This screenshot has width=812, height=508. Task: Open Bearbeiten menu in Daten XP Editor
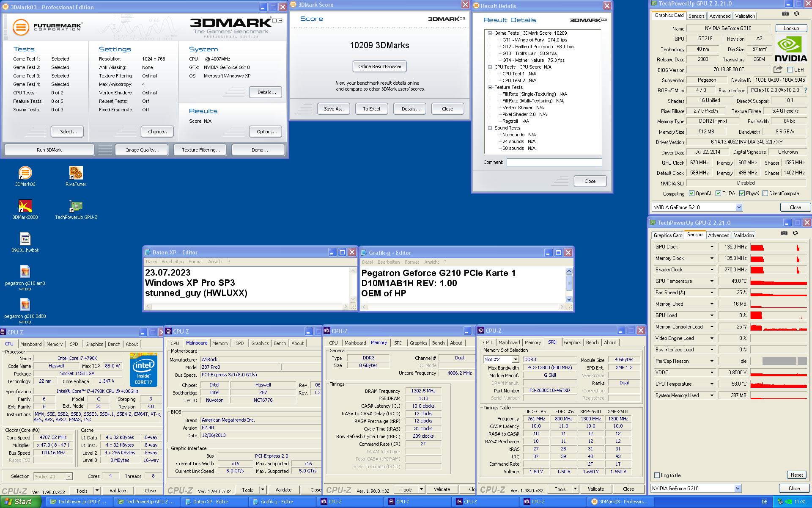pyautogui.click(x=173, y=262)
